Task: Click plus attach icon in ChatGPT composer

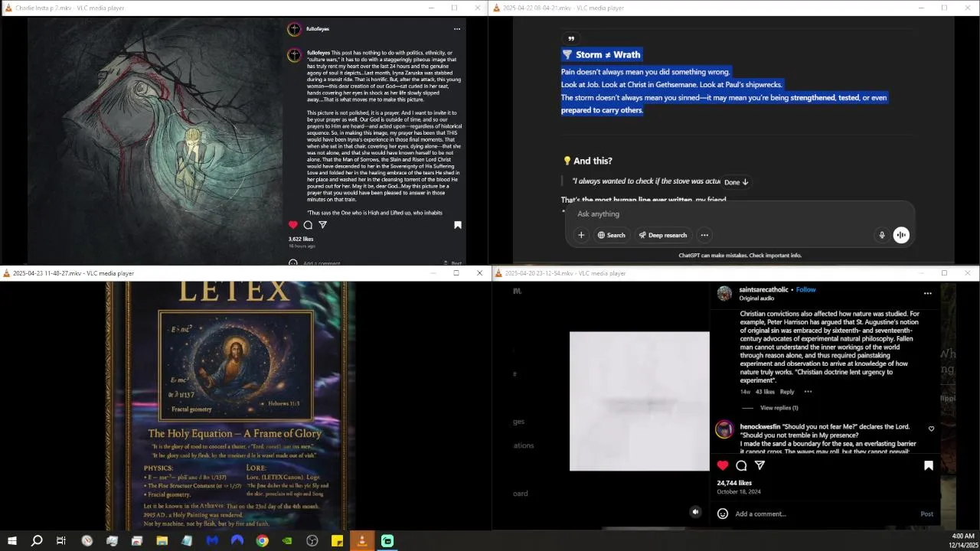Action: (581, 235)
